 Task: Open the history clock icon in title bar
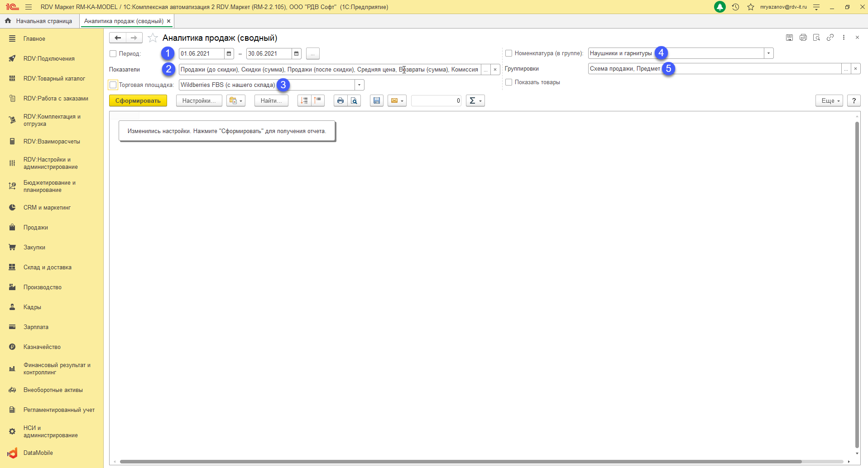click(x=735, y=7)
